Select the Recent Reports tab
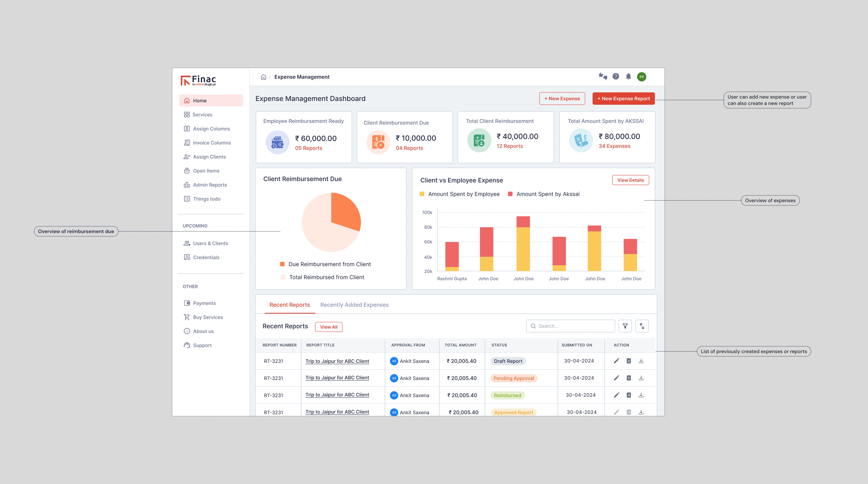Image resolution: width=868 pixels, height=484 pixels. [289, 305]
